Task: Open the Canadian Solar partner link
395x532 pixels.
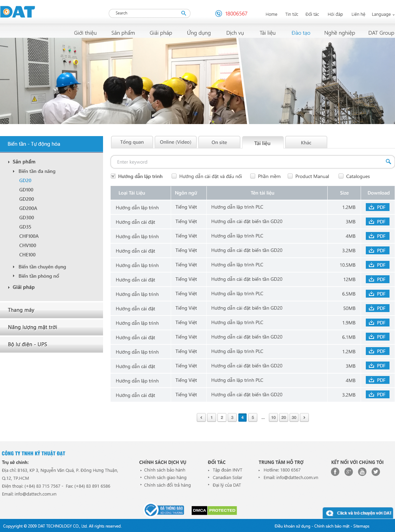Action: (227, 477)
